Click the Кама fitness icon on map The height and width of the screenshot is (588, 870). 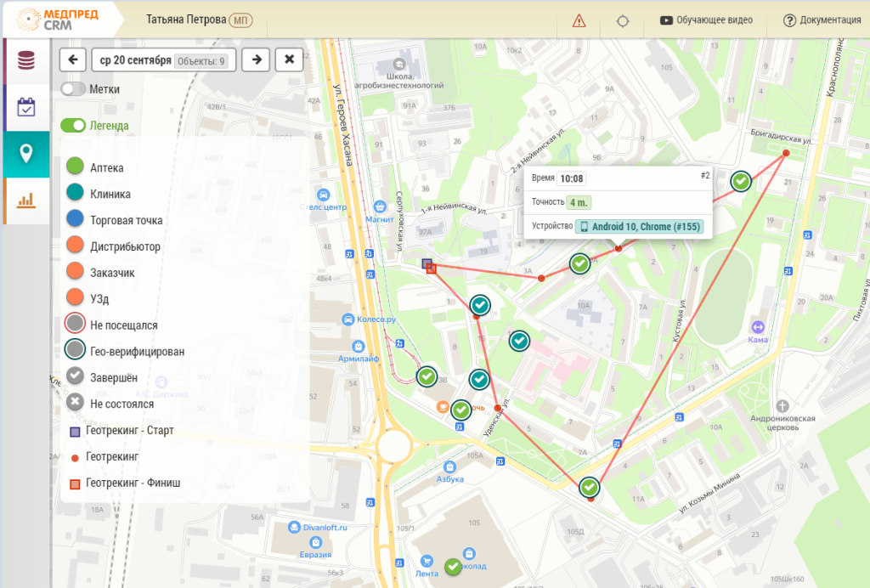(x=757, y=327)
